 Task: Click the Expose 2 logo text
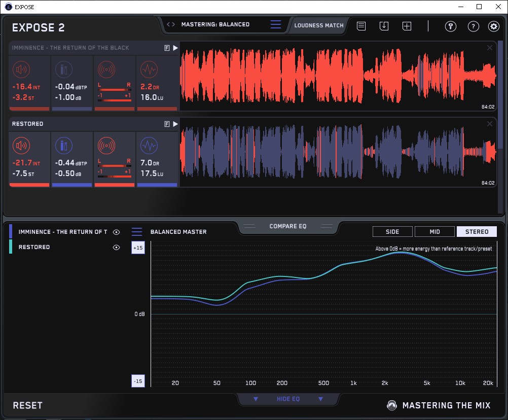pyautogui.click(x=38, y=27)
